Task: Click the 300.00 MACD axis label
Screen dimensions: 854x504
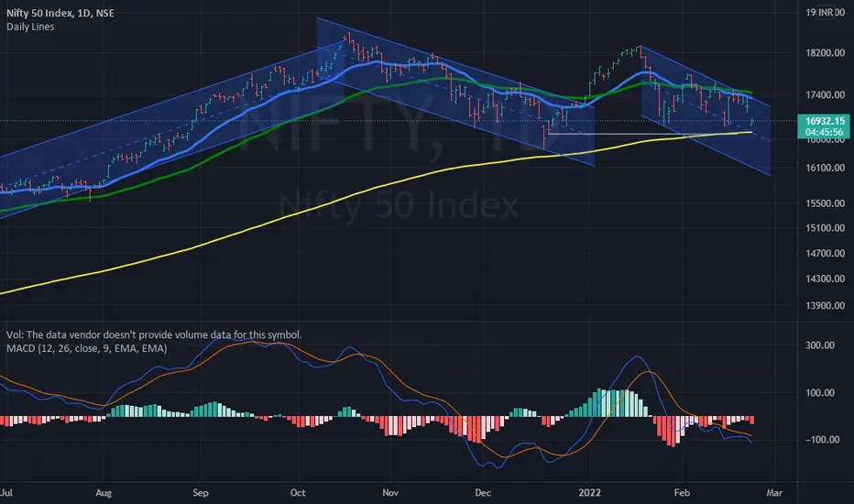Action: tap(820, 345)
